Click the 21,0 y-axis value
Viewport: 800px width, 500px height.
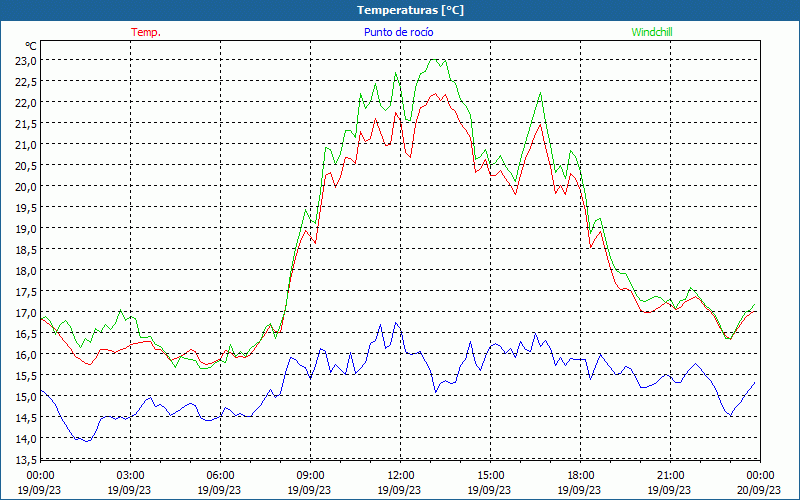pyautogui.click(x=26, y=144)
